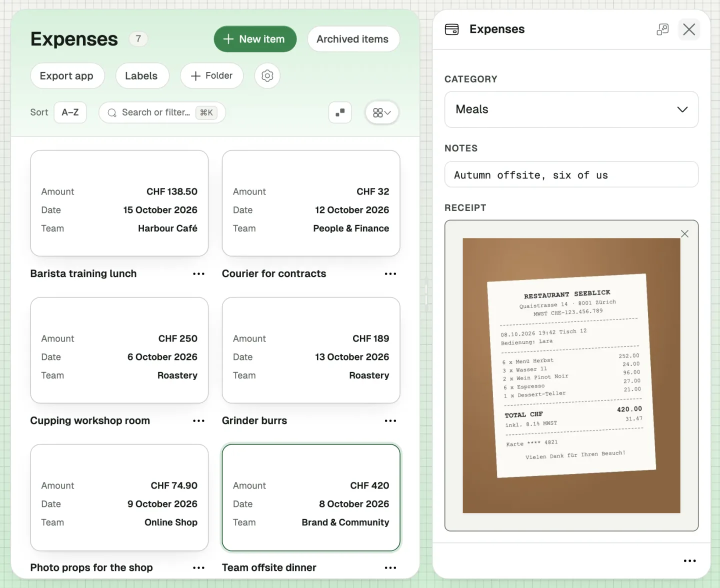Click the compact layout toggle icon

click(340, 112)
